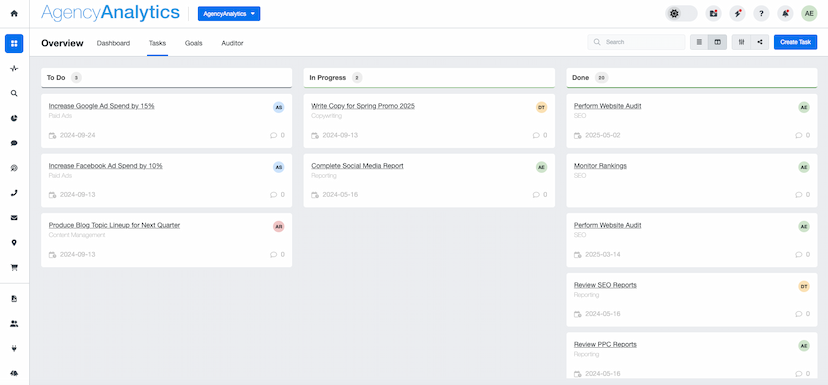Image resolution: width=828 pixels, height=385 pixels.
Task: Open Review PPC Reports task
Action: 605,345
